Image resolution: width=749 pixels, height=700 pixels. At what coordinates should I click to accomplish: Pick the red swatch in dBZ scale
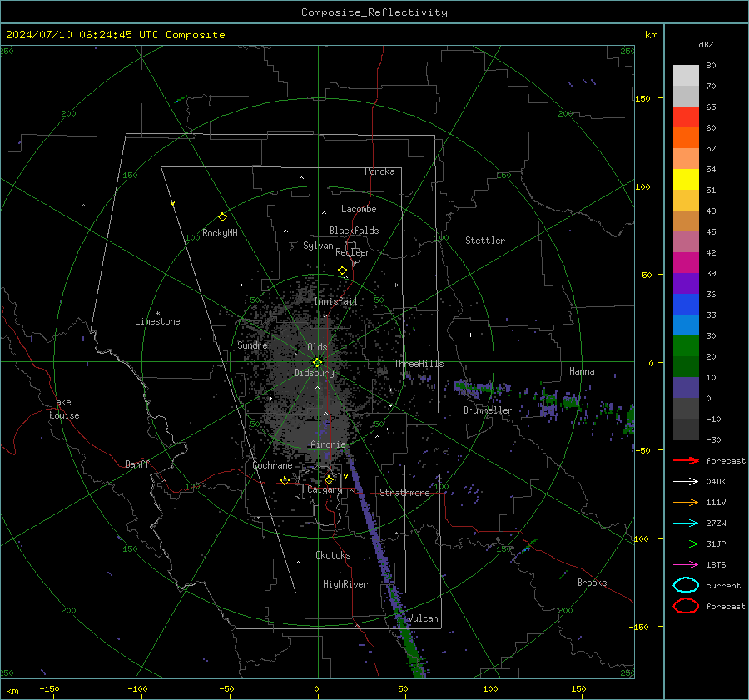pyautogui.click(x=686, y=117)
